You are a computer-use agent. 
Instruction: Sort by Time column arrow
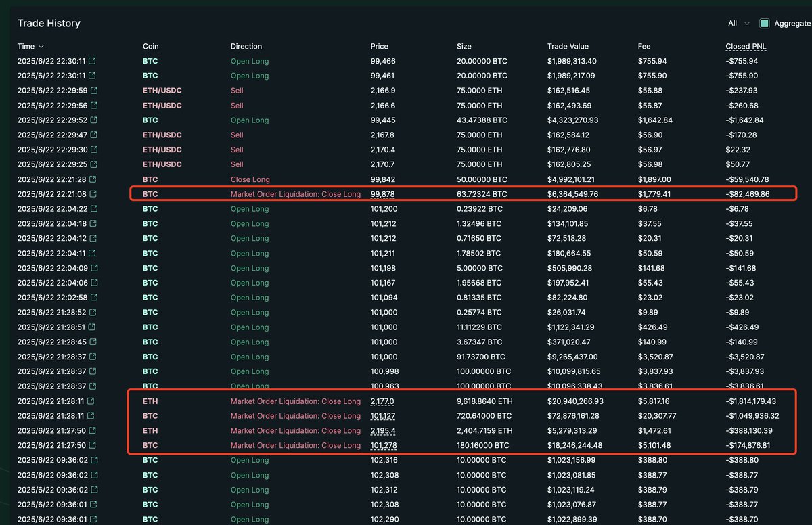coord(41,47)
